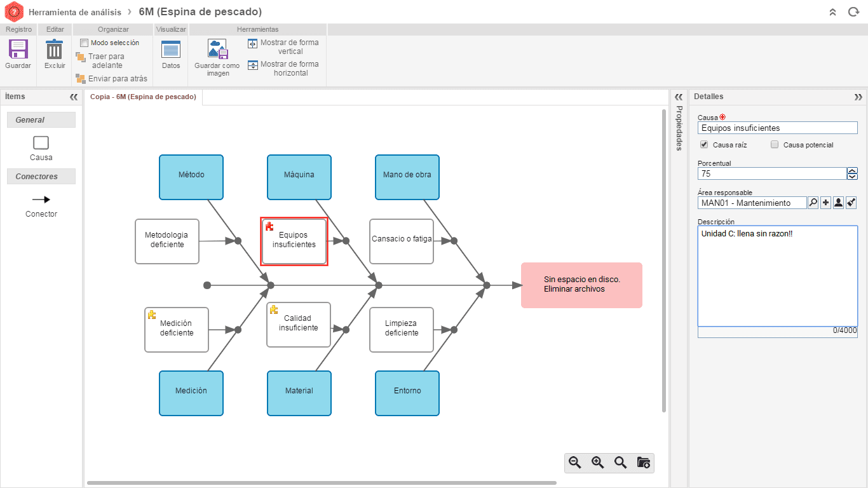Click the Guardar save icon
Image resolution: width=868 pixels, height=488 pixels.
click(x=18, y=50)
